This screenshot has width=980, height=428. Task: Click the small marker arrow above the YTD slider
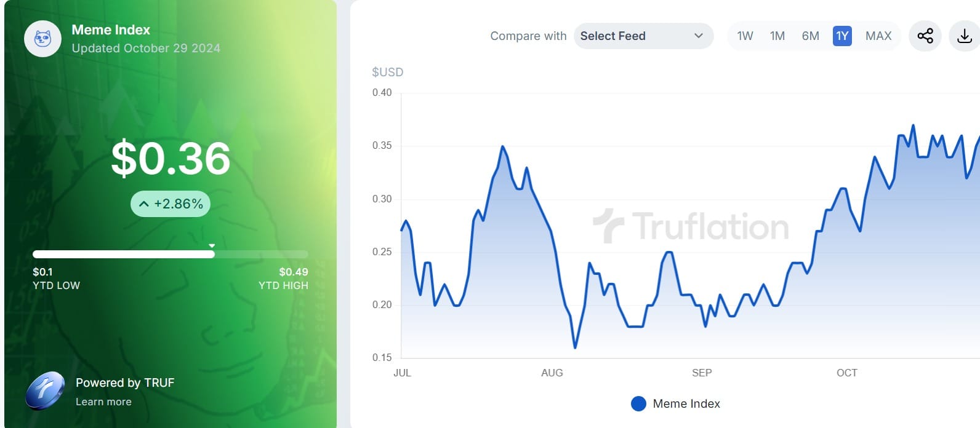coord(212,245)
